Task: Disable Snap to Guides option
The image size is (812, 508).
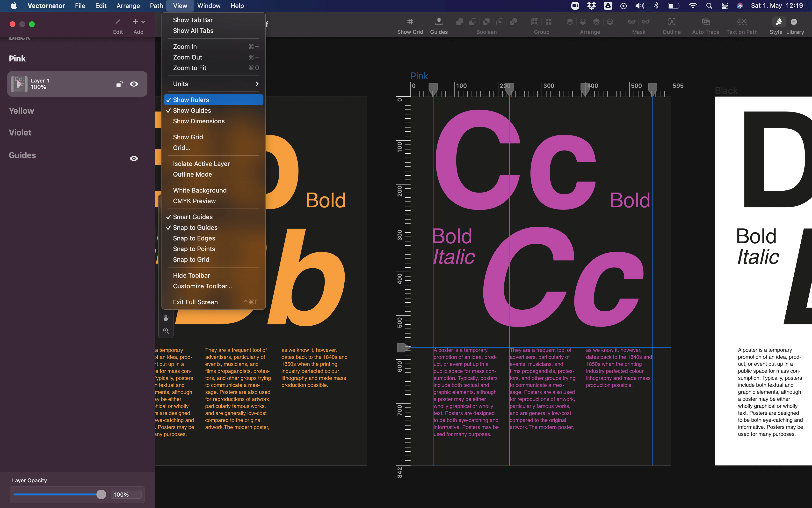Action: [213, 228]
